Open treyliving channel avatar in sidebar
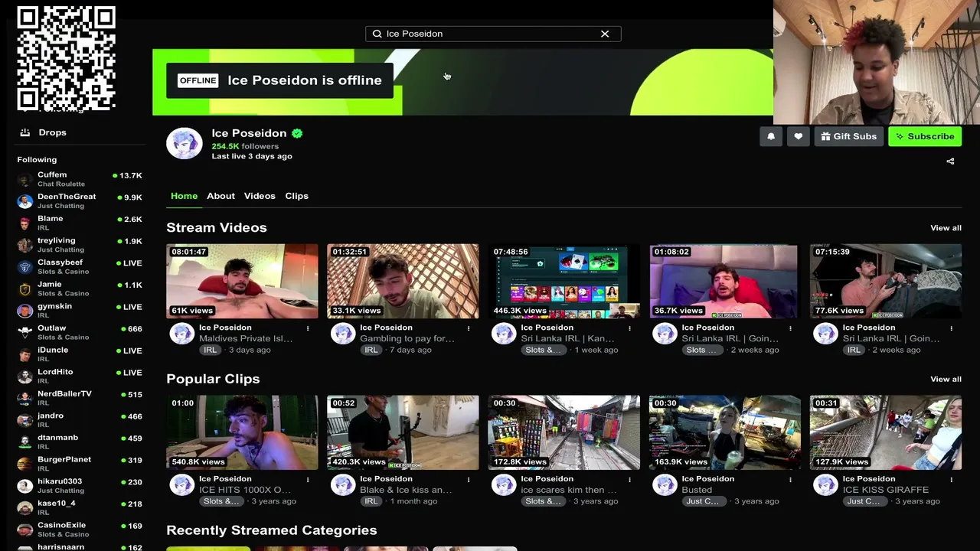Viewport: 980px width, 551px height. coord(25,245)
